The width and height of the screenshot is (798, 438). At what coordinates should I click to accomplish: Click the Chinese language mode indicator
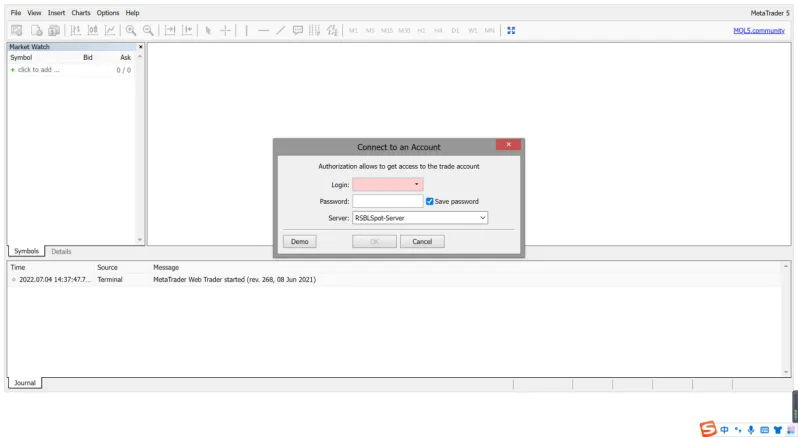(x=724, y=430)
